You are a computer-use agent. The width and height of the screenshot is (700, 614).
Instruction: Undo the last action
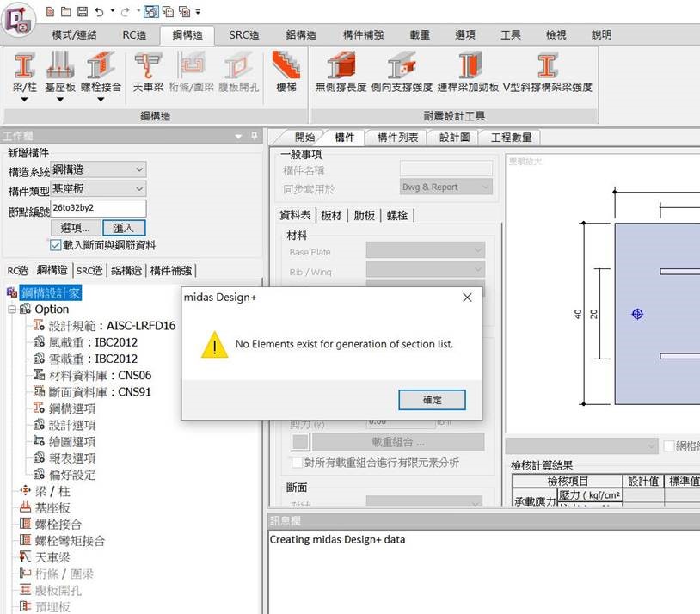99,12
